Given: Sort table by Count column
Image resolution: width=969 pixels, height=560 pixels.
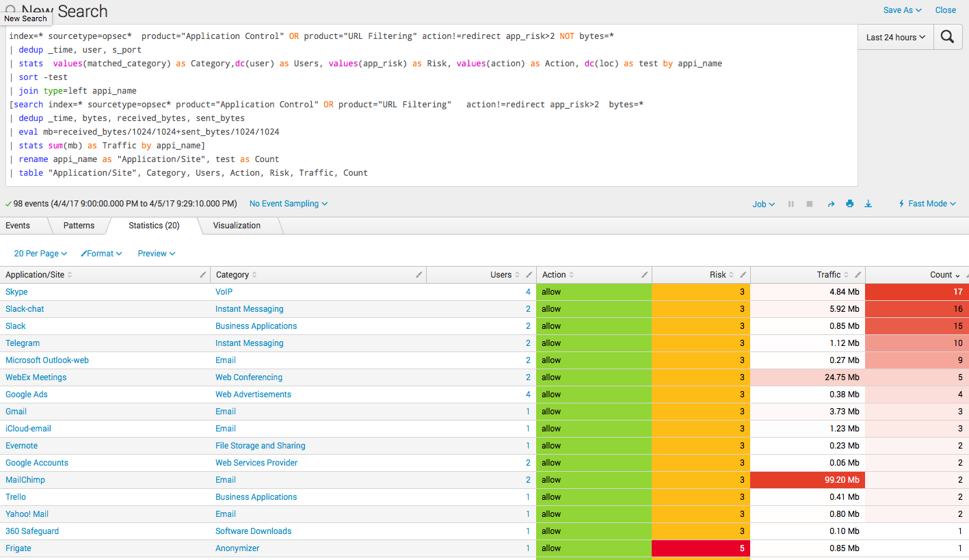Looking at the screenshot, I should pos(945,275).
